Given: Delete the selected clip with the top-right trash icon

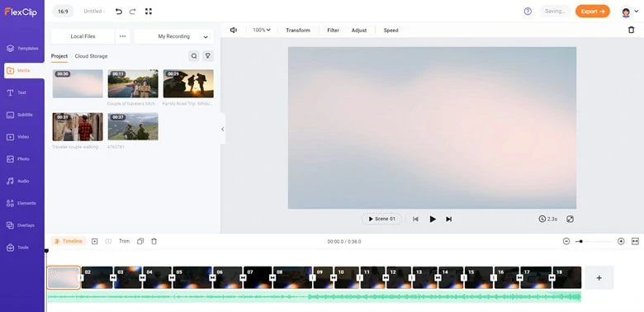Looking at the screenshot, I should click(x=632, y=30).
